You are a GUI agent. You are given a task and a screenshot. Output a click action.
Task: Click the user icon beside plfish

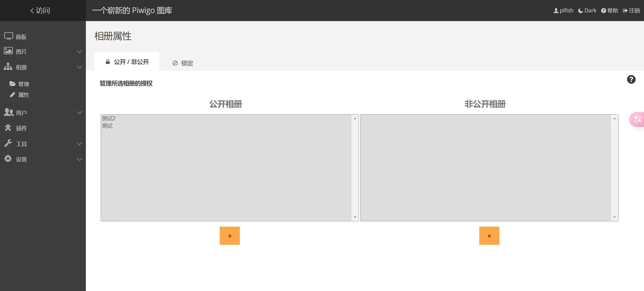556,11
